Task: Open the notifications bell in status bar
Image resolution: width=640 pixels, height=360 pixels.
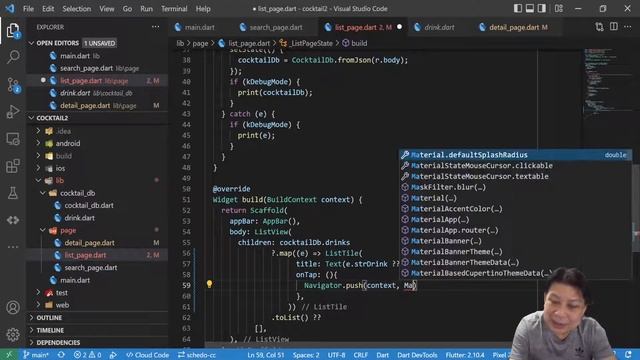Action: (x=628, y=354)
